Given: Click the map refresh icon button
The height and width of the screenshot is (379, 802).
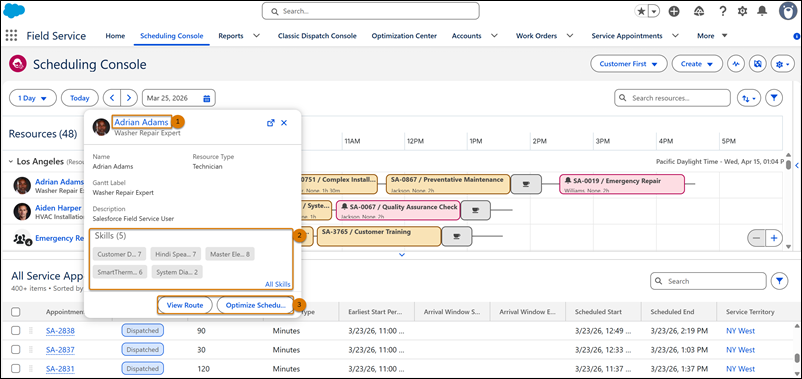Looking at the screenshot, I should [x=758, y=64].
